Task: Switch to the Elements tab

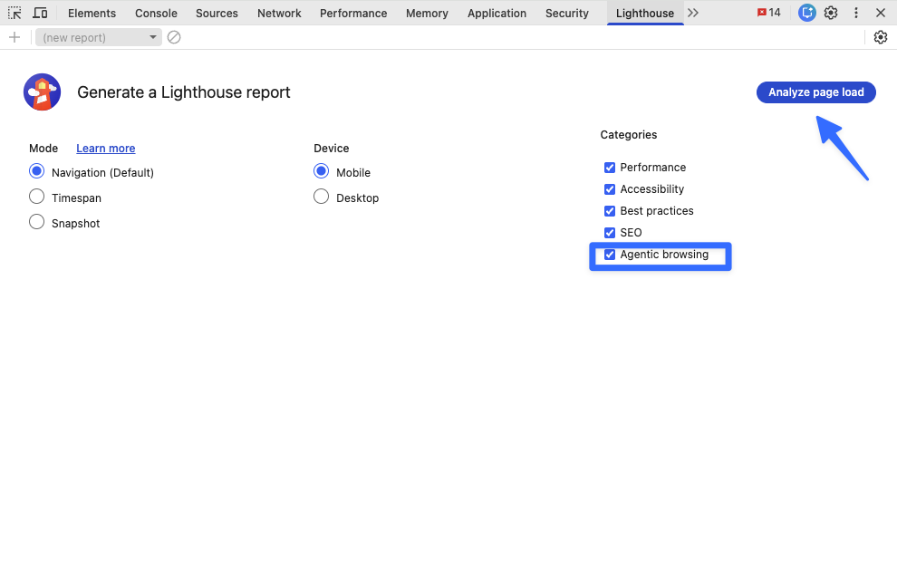Action: [92, 14]
